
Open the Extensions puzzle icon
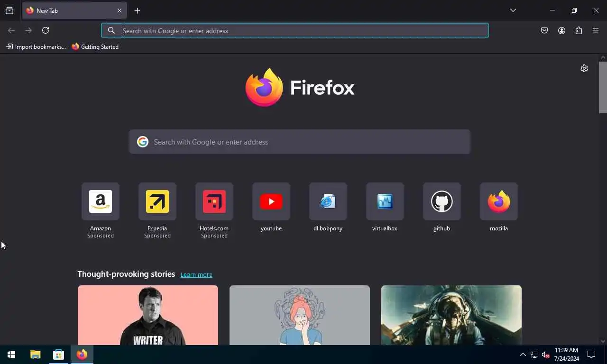579,30
